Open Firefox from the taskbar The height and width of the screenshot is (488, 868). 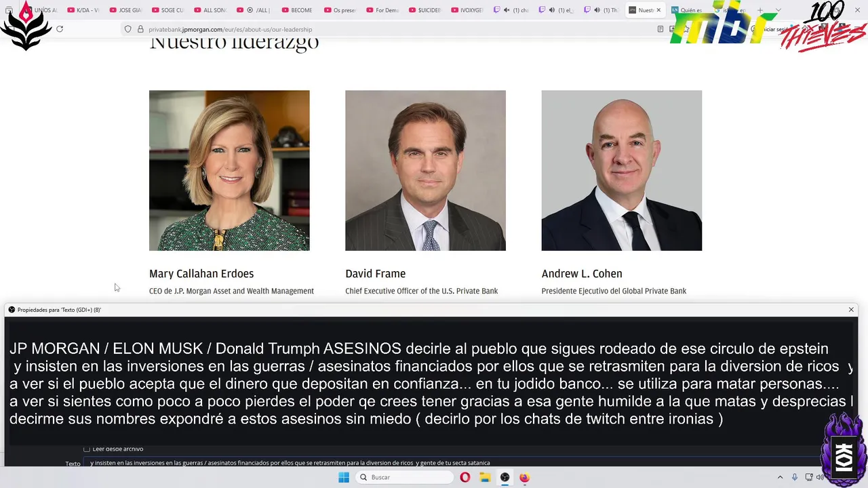tap(524, 477)
